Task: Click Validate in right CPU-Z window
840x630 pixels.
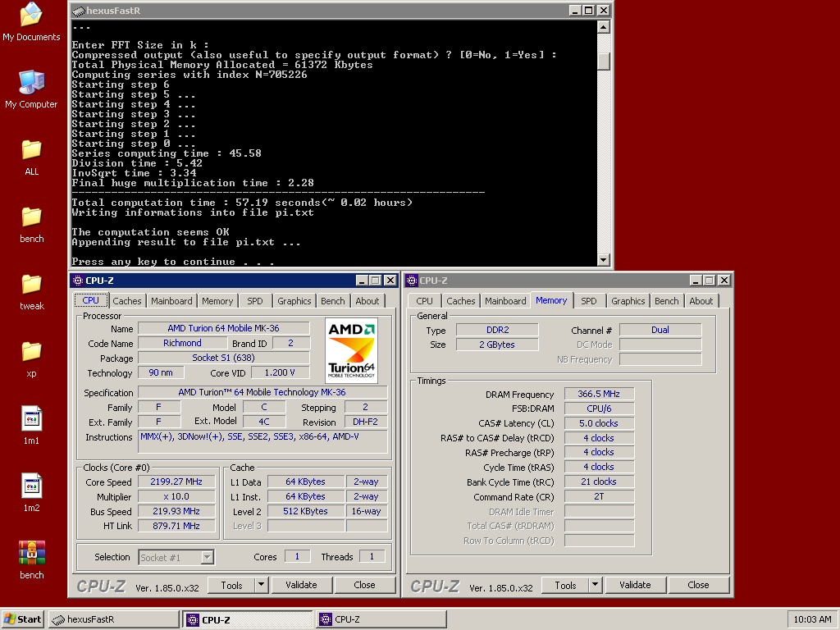Action: pos(636,585)
